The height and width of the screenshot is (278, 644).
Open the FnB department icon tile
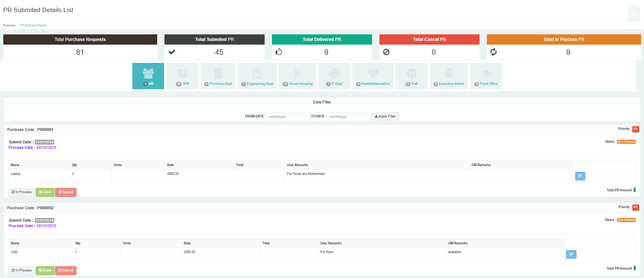412,76
